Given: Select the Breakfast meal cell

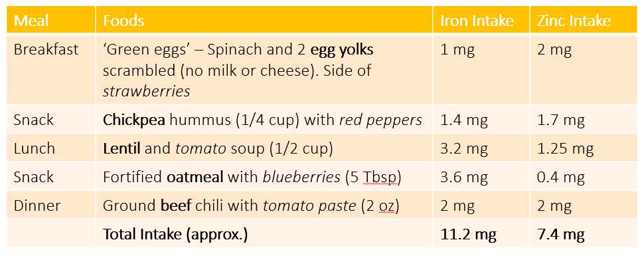Looking at the screenshot, I should click(x=51, y=70).
